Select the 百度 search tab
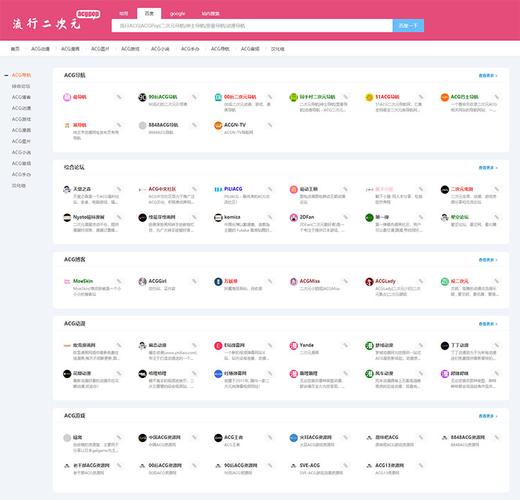Viewport: 520px width, 500px height. tap(149, 13)
